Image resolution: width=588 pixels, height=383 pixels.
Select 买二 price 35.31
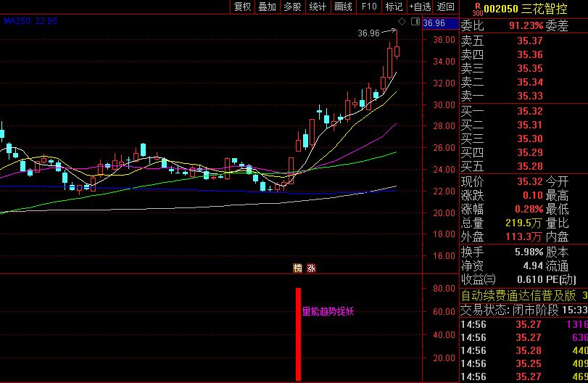[x=530, y=125]
